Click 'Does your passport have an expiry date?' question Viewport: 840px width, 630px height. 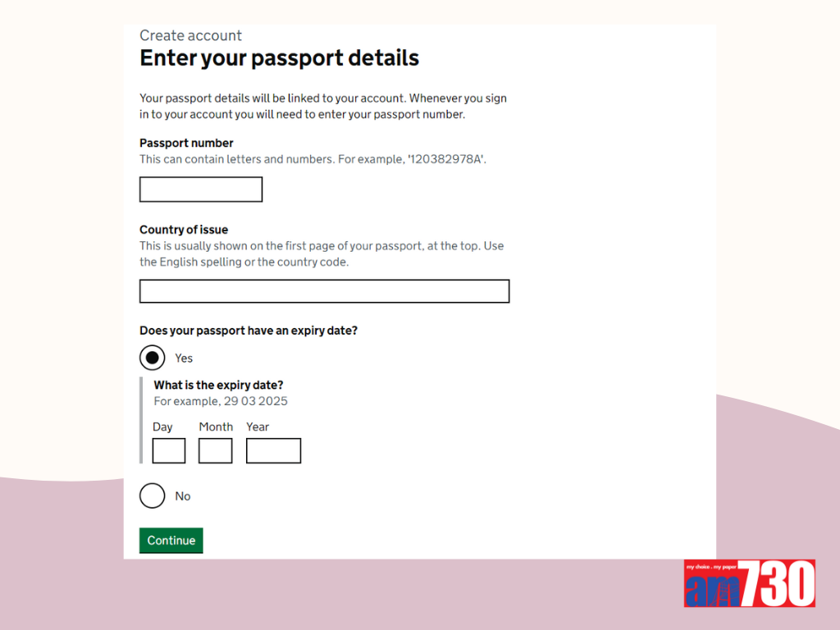249,331
